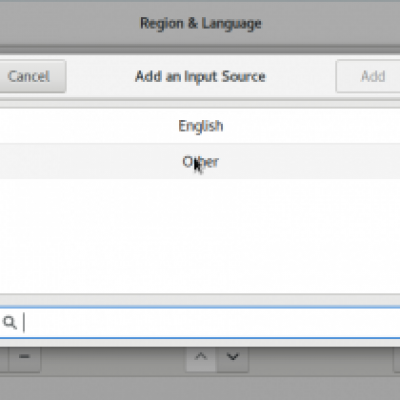Click the cut-off button at bottom right
Viewport: 400px width, 400px height.
(396, 359)
